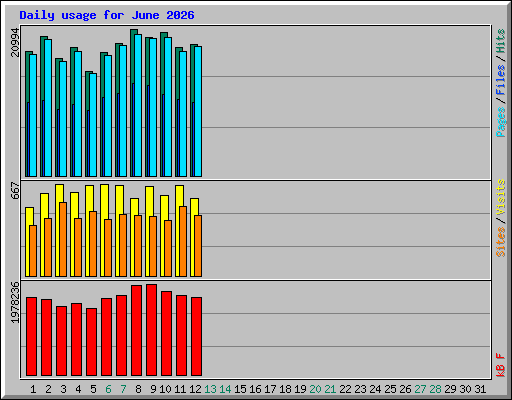Select day 19 on the date axis
The width and height of the screenshot is (512, 400).
300,389
